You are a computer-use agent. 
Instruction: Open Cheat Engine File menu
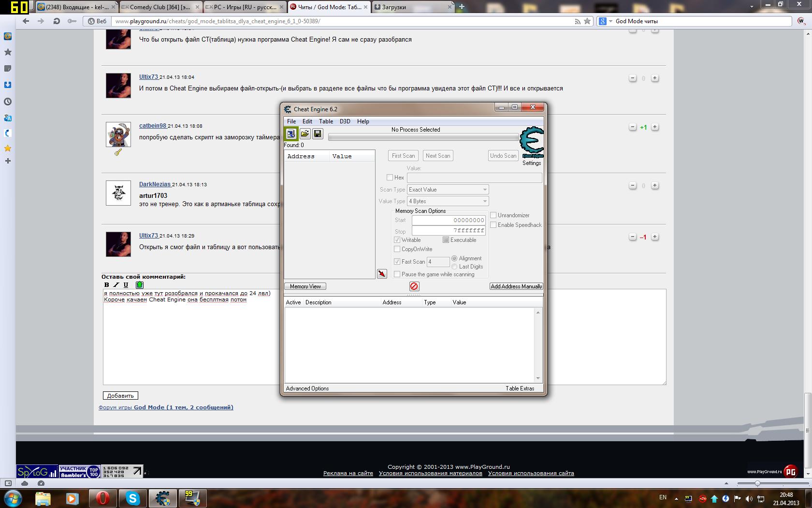tap(291, 121)
